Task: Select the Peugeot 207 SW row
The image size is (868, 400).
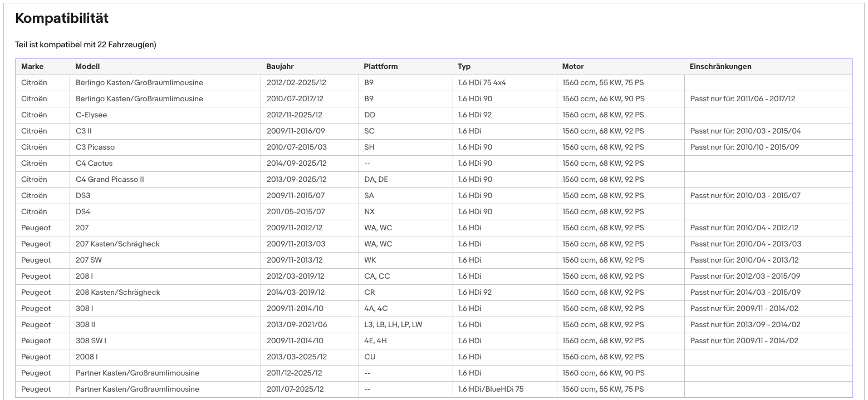Action: (x=434, y=260)
